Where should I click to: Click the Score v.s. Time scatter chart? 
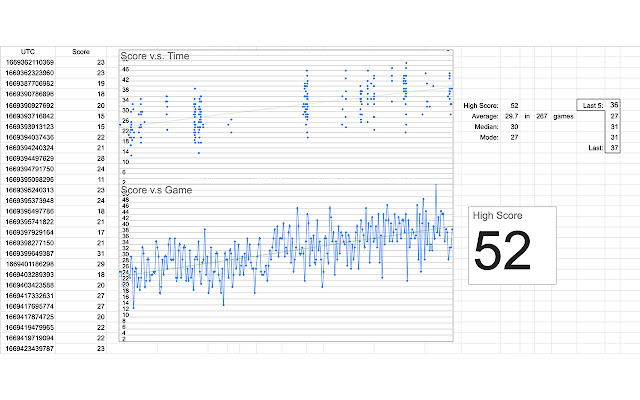pyautogui.click(x=286, y=117)
